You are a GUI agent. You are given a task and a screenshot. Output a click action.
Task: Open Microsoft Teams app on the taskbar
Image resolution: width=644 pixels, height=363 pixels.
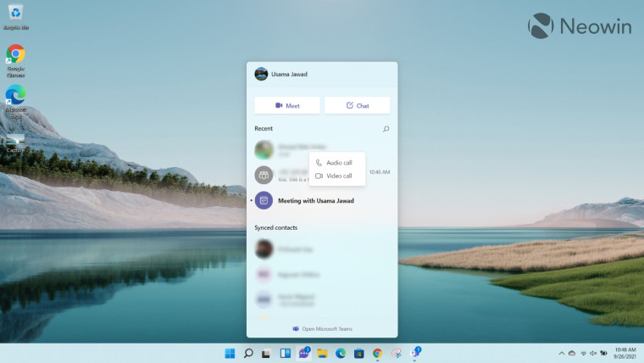point(415,353)
